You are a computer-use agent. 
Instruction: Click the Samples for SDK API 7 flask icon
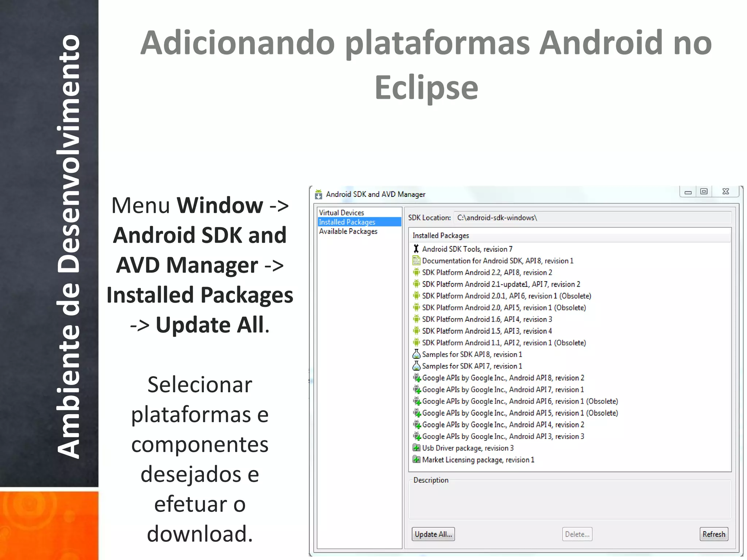(416, 366)
